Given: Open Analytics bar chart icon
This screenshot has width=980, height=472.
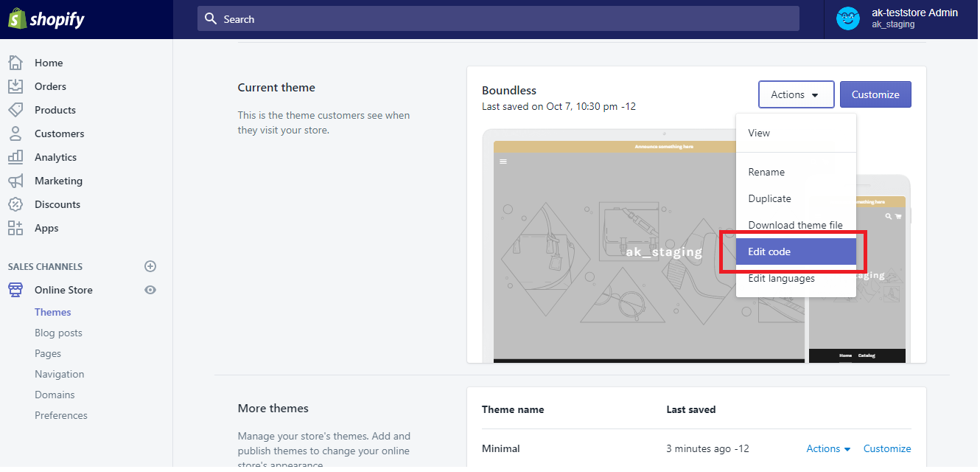Looking at the screenshot, I should pyautogui.click(x=15, y=157).
